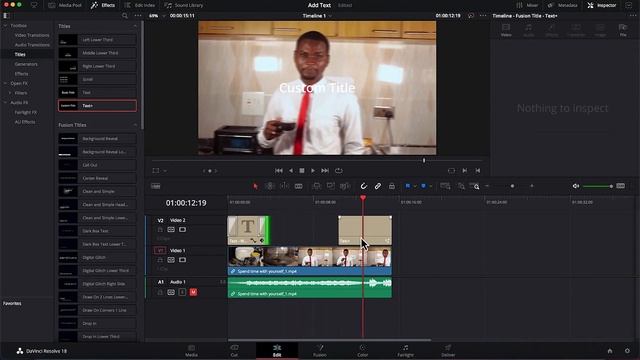
Task: Play the timeline in reverse
Action: click(x=291, y=171)
